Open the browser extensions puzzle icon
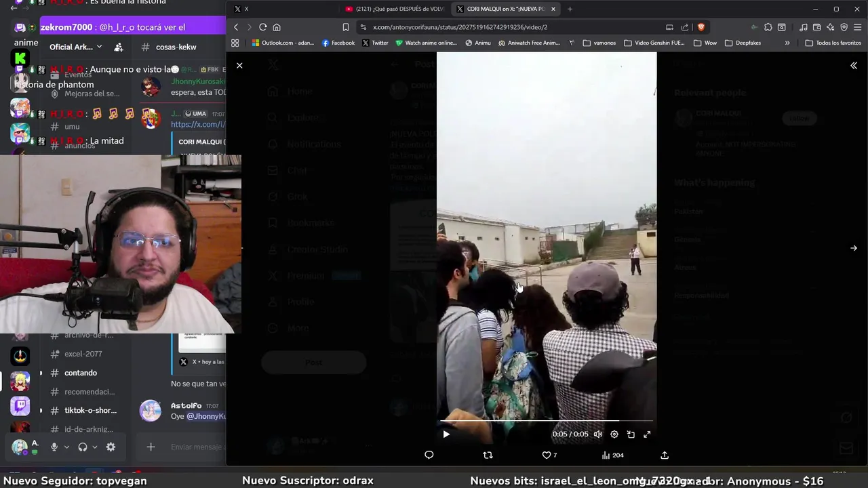Screen dimensions: 868x488 [x=768, y=27]
